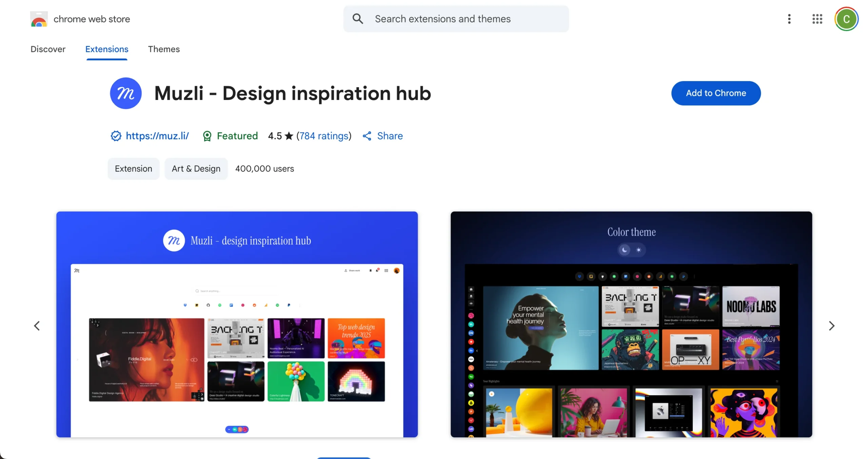868x459 pixels.
Task: Open the Muzli design inspiration hub screenshot
Action: 237,324
